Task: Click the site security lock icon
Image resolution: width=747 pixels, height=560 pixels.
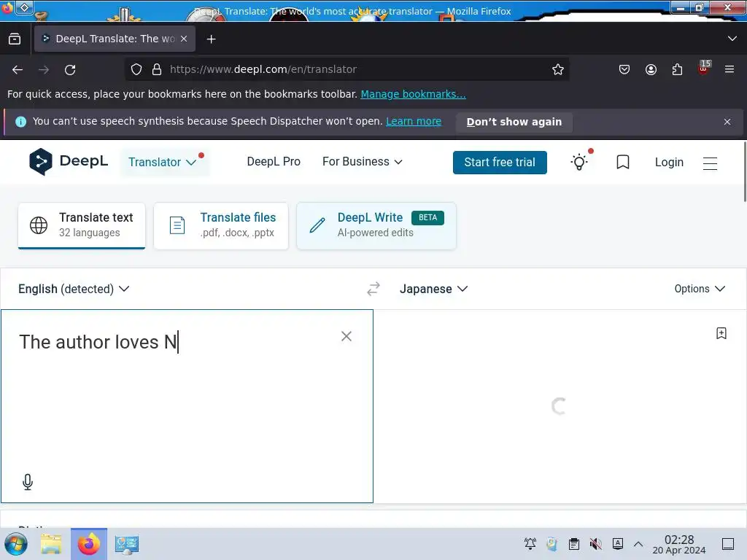Action: point(157,69)
